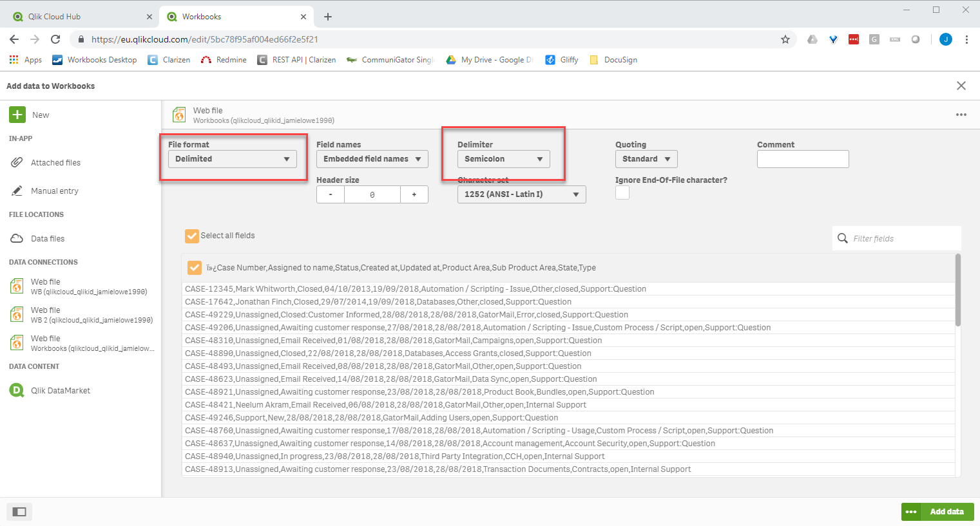This screenshot has width=980, height=526.
Task: Select the CASE-49246 Support New row
Action: tap(568, 418)
